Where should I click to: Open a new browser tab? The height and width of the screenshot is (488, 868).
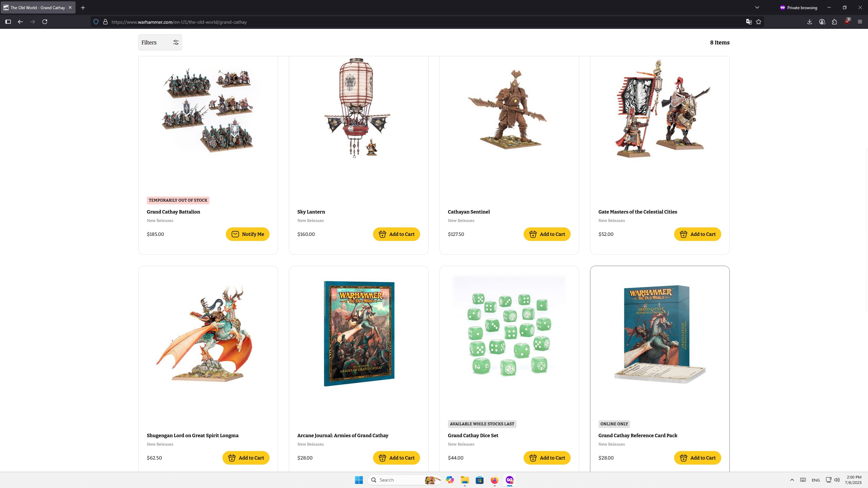83,7
